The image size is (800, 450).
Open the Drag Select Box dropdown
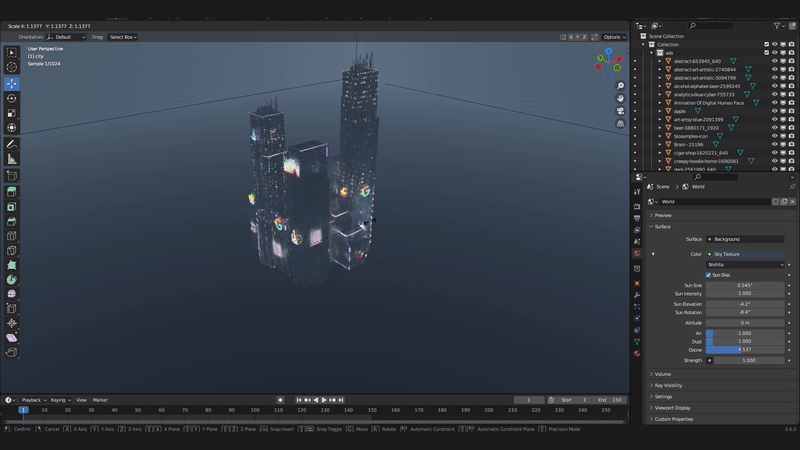click(123, 37)
